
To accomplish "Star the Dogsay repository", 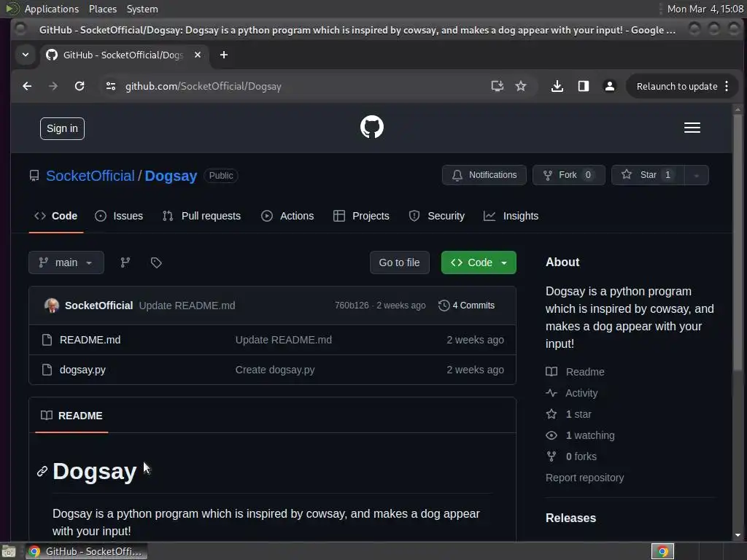I will coord(648,175).
